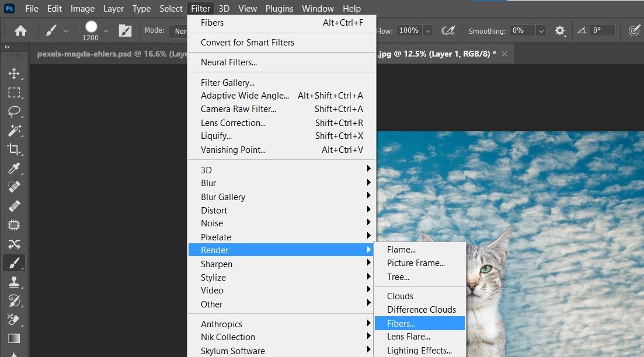This screenshot has height=357, width=644.
Task: Open the Flow percentage dropdown arrow
Action: (x=428, y=31)
